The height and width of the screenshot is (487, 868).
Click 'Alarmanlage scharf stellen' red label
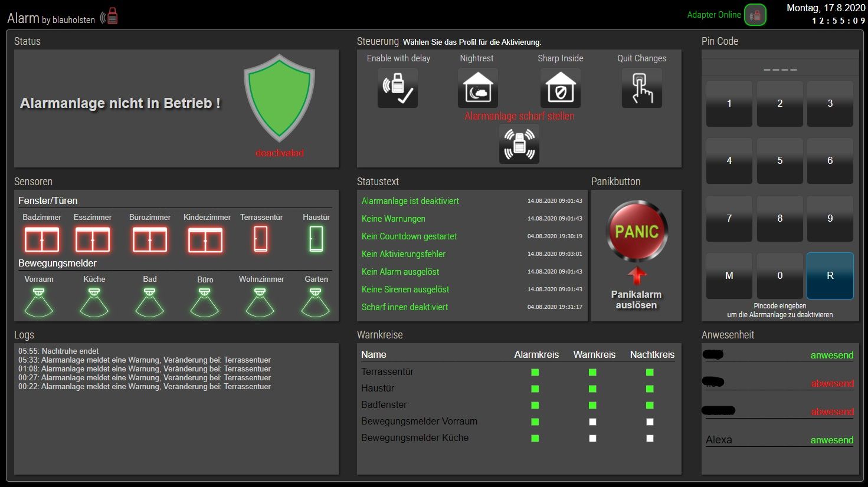click(519, 116)
